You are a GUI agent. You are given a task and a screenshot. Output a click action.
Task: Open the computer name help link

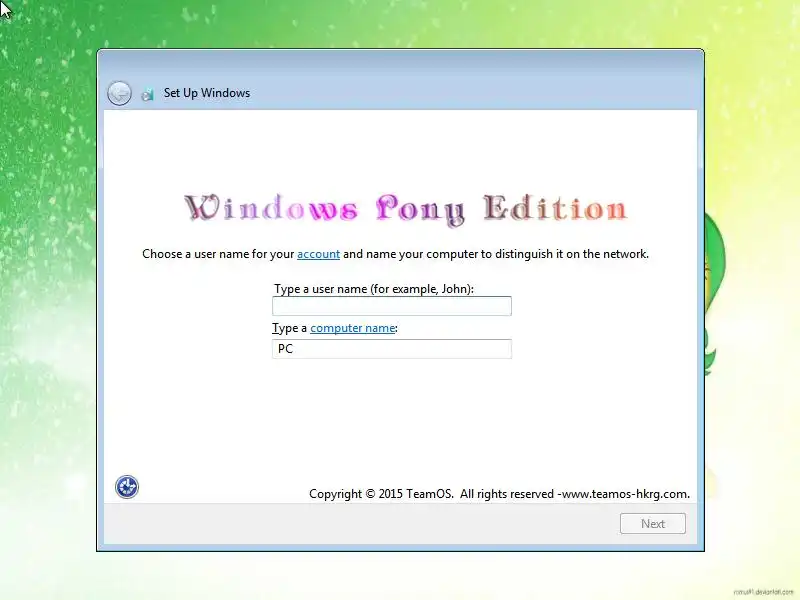353,328
